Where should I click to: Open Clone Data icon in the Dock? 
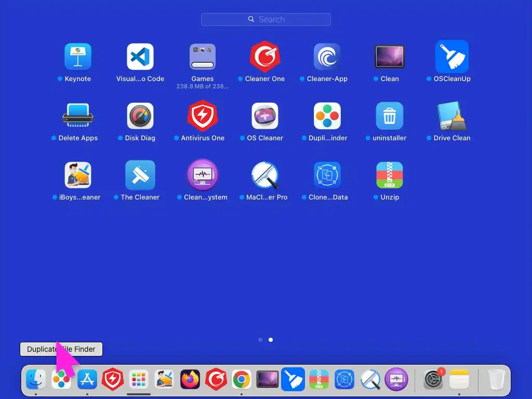[x=344, y=379]
